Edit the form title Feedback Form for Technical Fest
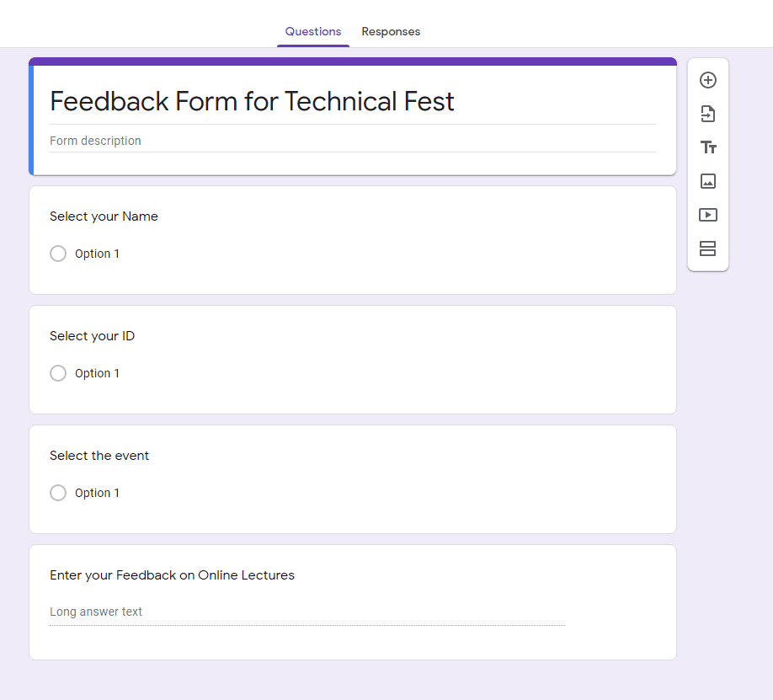Viewport: 773px width, 700px height. point(353,102)
